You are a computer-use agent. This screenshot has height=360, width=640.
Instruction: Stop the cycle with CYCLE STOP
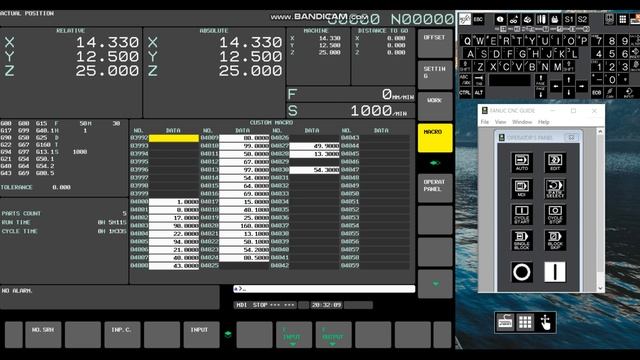[555, 214]
